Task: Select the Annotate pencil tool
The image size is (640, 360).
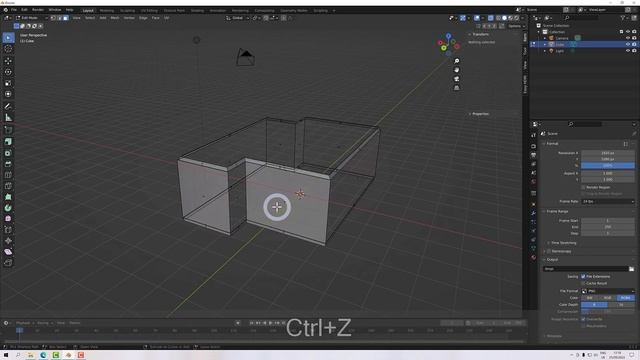Action: [x=8, y=107]
